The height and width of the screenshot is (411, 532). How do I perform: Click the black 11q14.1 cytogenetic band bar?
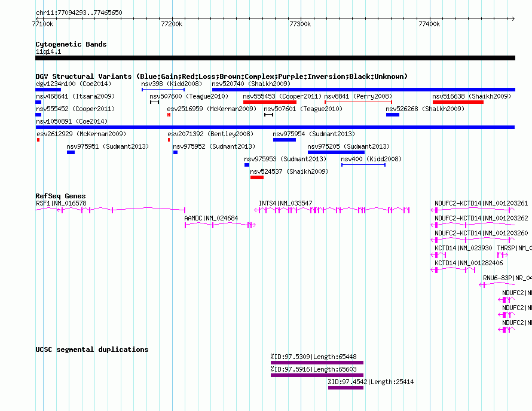[275, 58]
